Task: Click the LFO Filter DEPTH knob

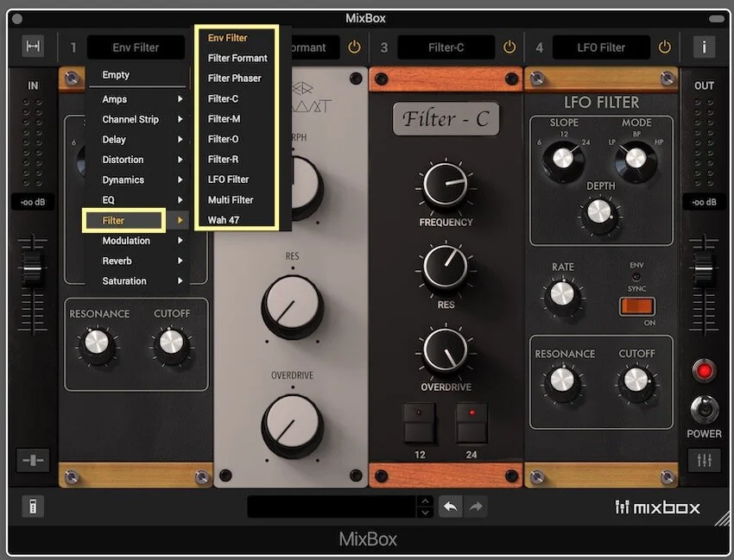Action: coord(599,213)
